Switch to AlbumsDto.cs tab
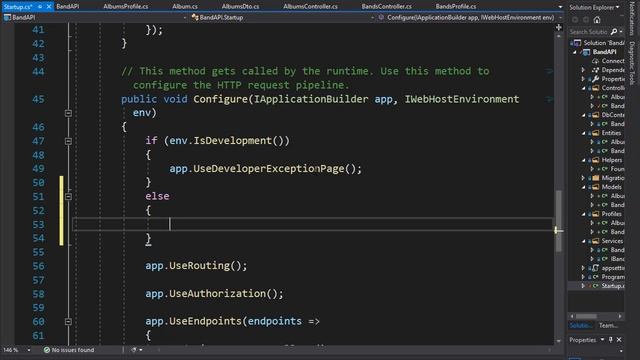640x360 pixels. coord(240,7)
